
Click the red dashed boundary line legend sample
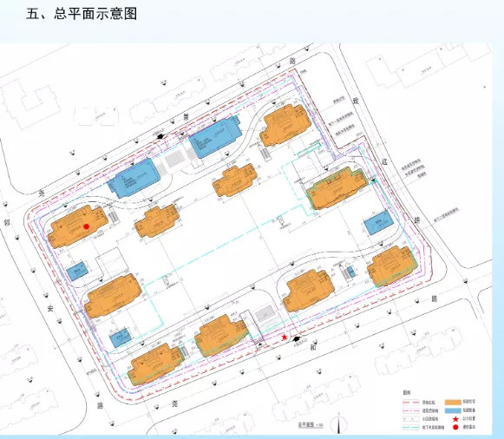(x=411, y=403)
